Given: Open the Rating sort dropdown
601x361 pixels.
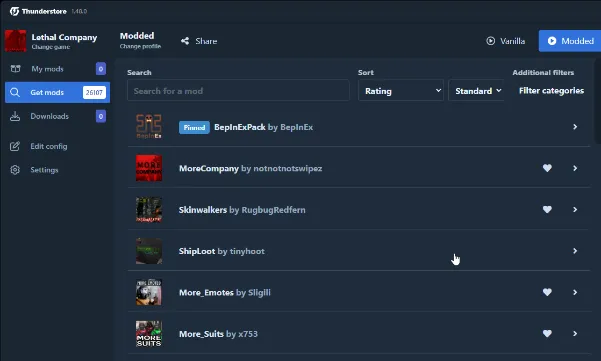Looking at the screenshot, I should [401, 90].
